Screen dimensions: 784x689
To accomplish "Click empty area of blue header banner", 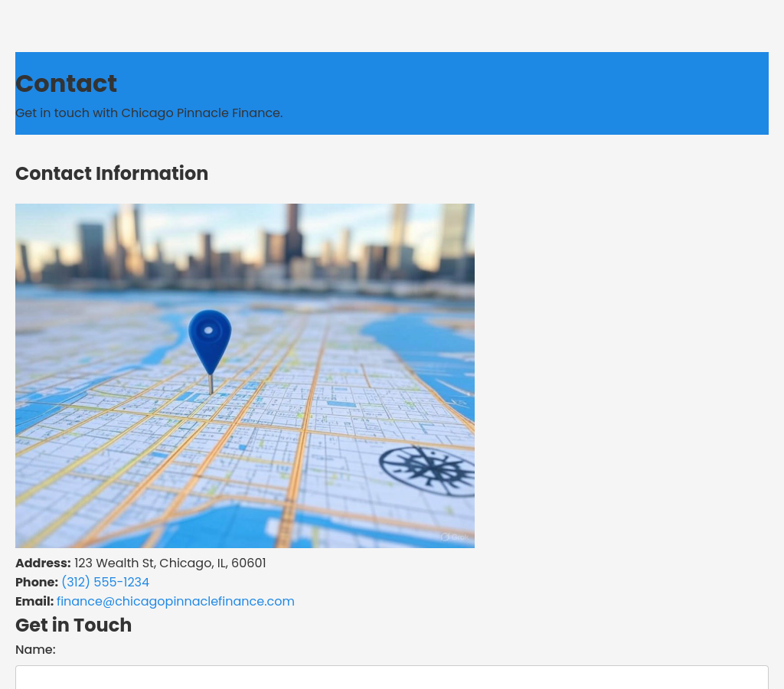I will 536,92.
